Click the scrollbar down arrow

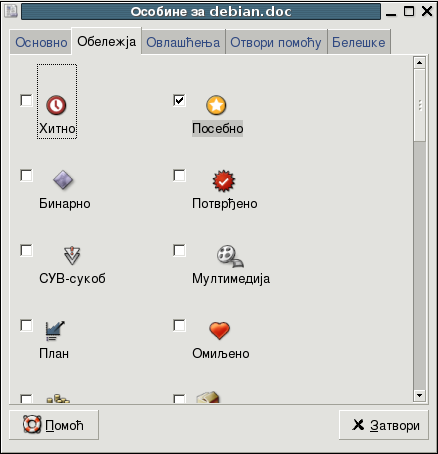tap(419, 395)
